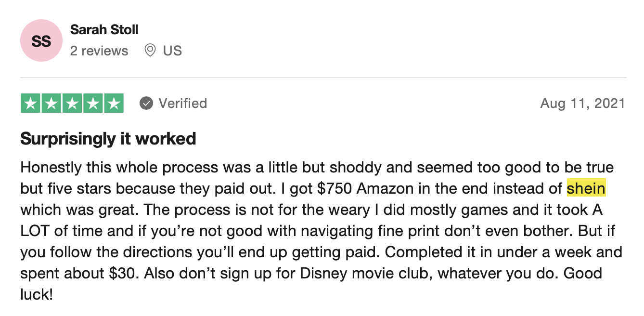Viewport: 644px width, 316px height.
Task: Select the US country label
Action: (x=172, y=51)
